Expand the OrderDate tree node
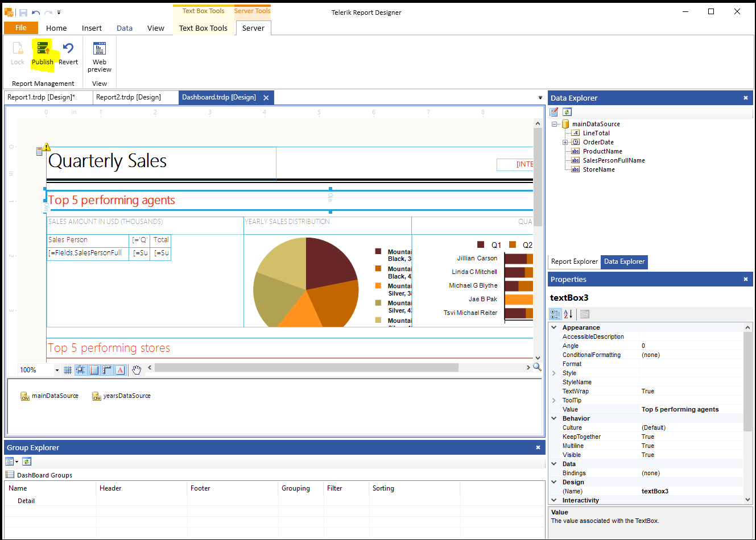756x540 pixels. click(x=565, y=142)
